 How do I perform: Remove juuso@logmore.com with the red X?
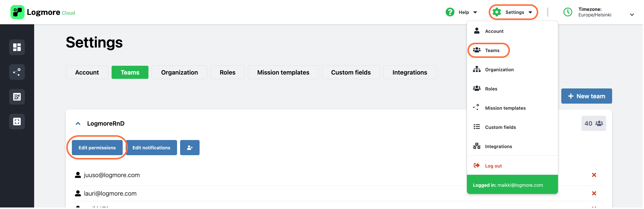(x=594, y=175)
